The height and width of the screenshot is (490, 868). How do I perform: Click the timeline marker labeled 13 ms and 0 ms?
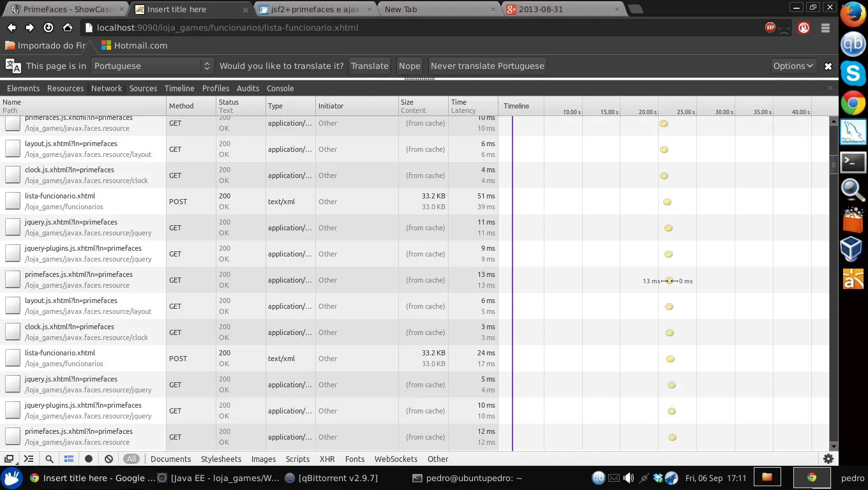(x=668, y=281)
